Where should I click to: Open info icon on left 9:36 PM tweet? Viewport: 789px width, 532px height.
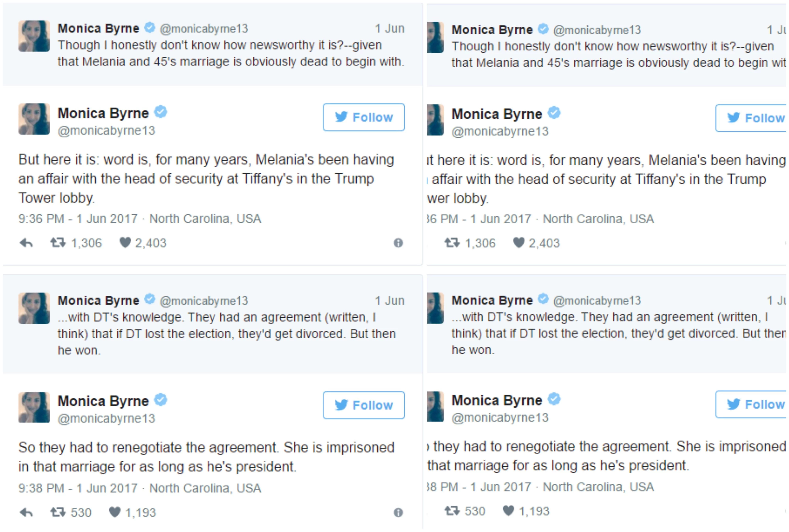[398, 243]
